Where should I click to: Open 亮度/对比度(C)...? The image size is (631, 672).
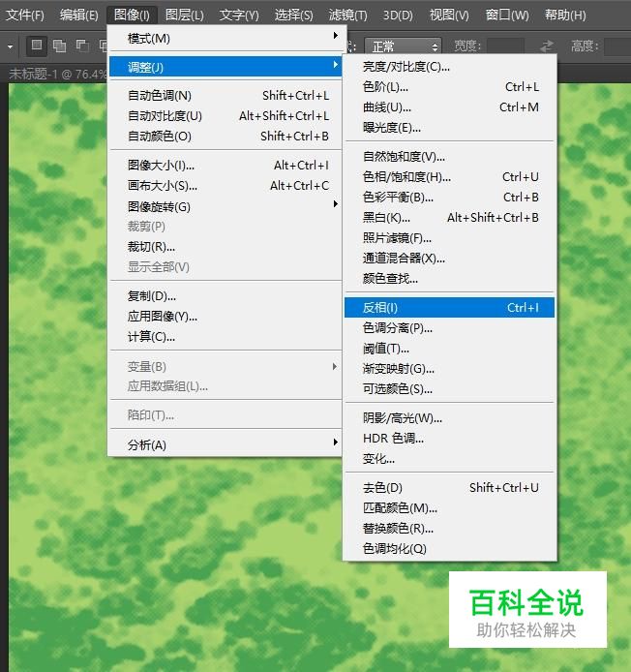[449, 67]
